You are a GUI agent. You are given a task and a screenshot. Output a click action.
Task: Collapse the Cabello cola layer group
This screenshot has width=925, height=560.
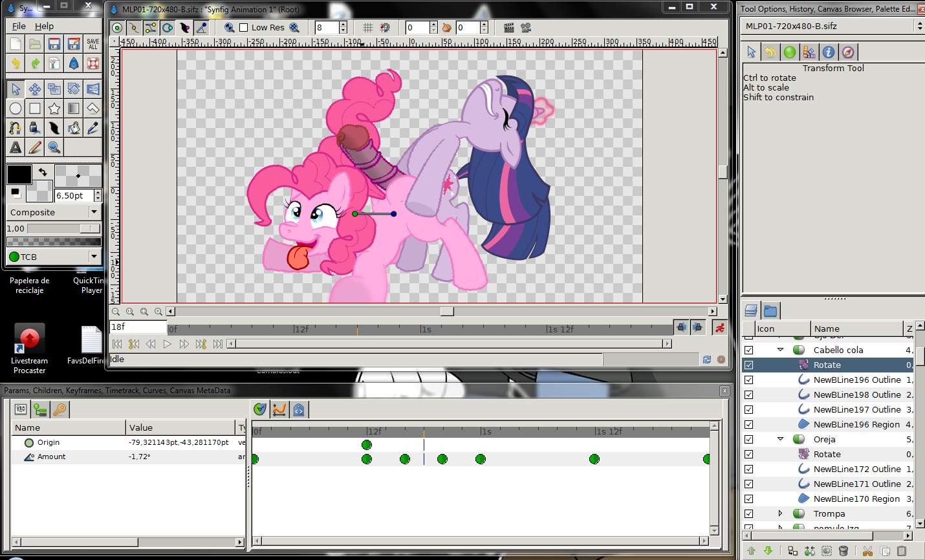click(x=780, y=350)
